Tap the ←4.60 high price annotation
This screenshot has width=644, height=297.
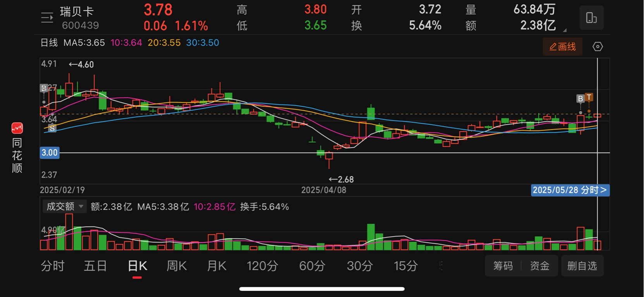point(81,65)
